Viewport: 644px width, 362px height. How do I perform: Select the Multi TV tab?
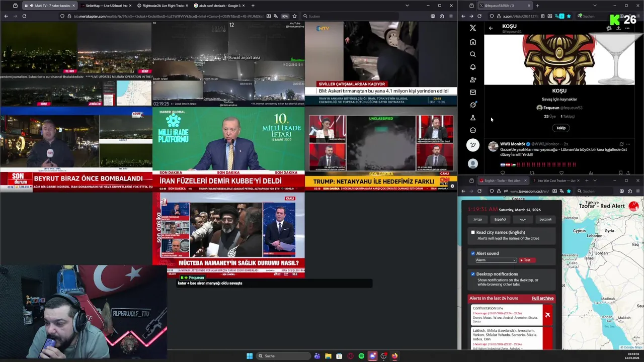pyautogui.click(x=49, y=6)
